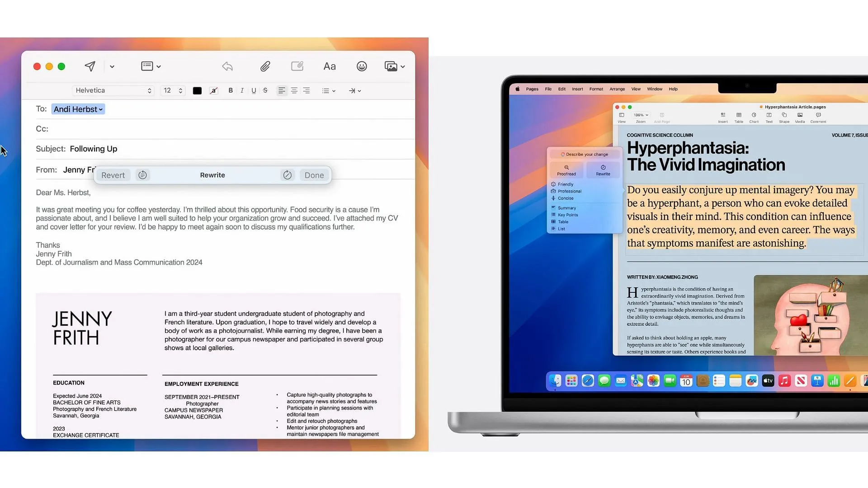Click the Emoji picker icon
The width and height of the screenshot is (868, 488).
coord(361,66)
